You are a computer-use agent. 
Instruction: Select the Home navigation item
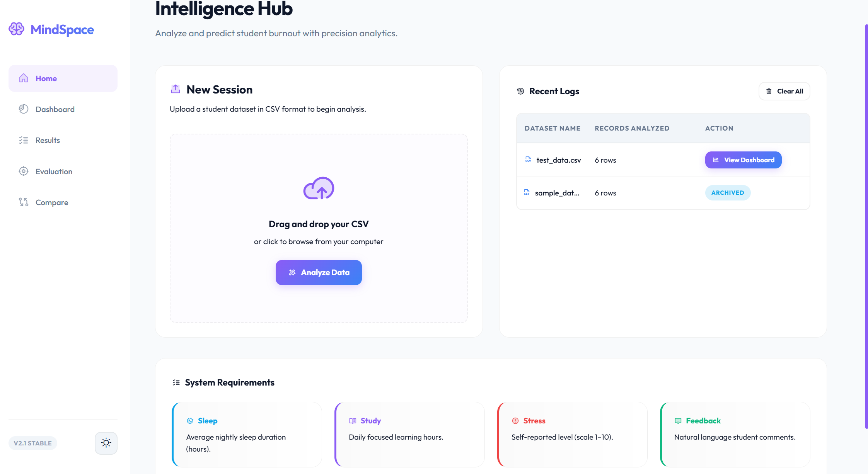pyautogui.click(x=63, y=78)
